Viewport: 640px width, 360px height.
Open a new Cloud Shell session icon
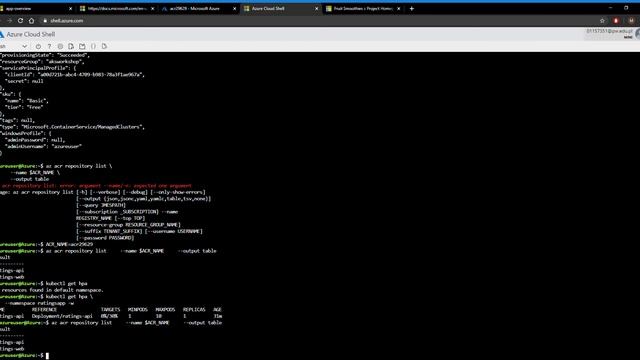[x=82, y=47]
